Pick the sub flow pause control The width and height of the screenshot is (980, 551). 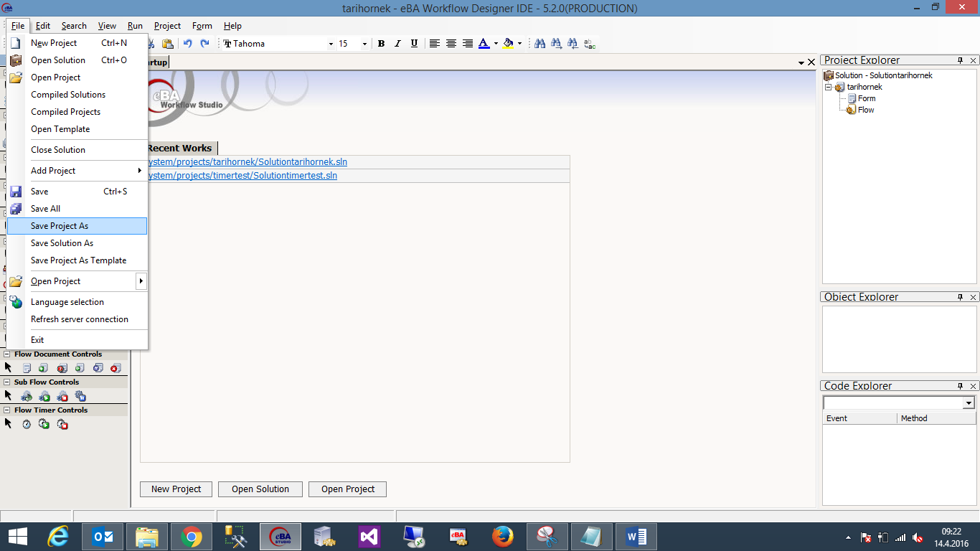tap(80, 396)
